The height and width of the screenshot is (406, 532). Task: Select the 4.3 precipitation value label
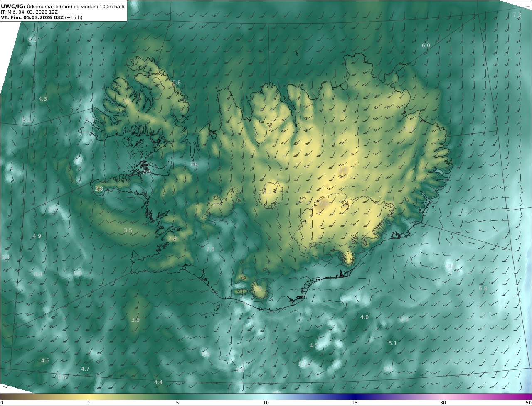[43, 99]
